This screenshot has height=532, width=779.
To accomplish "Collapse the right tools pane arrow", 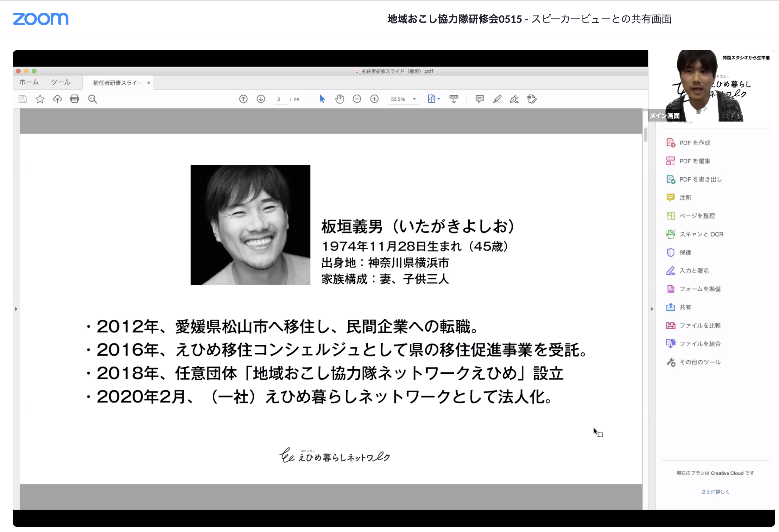I will tap(652, 309).
